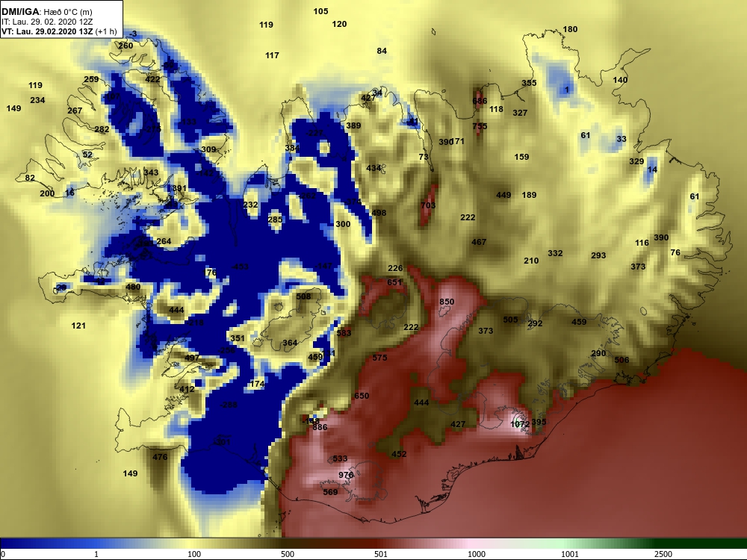Click the 'VT: Lau. 29.02.2020 13Z (+1 h)' line

(x=59, y=31)
